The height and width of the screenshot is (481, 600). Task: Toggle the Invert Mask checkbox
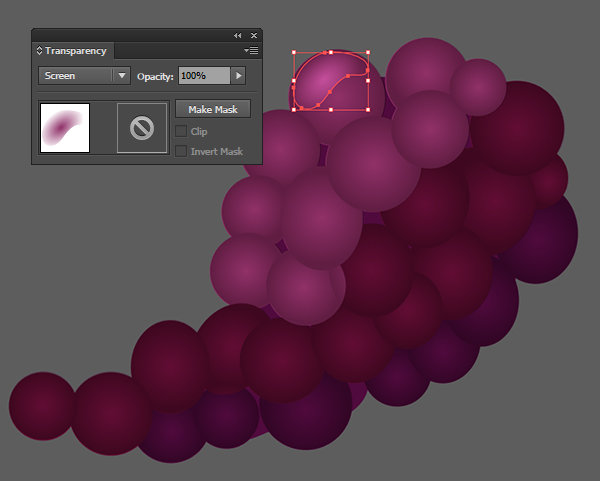pos(181,151)
